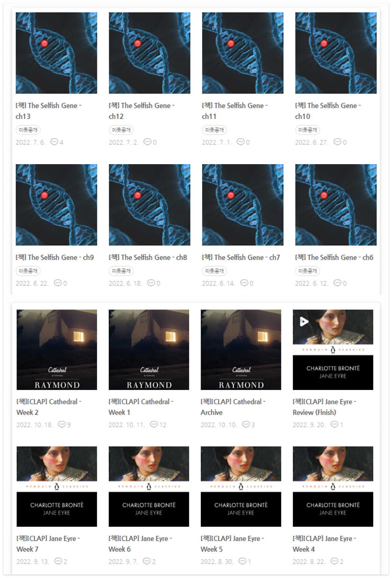
Task: Click comment bubble on Cathedral Week 1
Action: click(x=154, y=424)
